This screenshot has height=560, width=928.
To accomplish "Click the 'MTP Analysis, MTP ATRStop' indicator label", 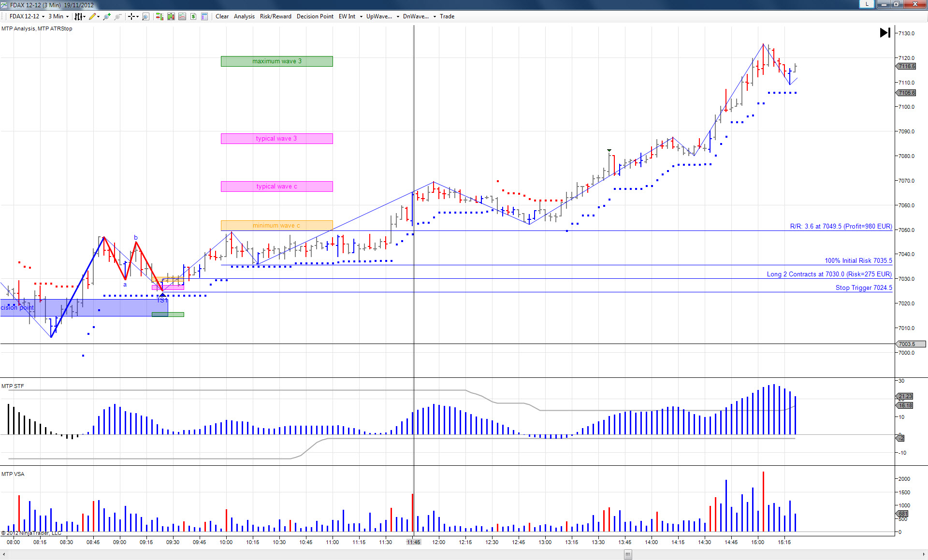I will (x=37, y=29).
